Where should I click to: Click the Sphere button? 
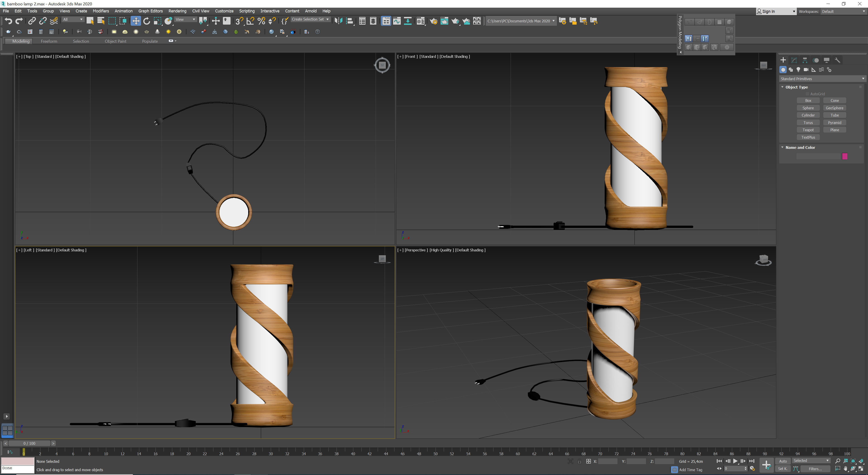tap(808, 108)
